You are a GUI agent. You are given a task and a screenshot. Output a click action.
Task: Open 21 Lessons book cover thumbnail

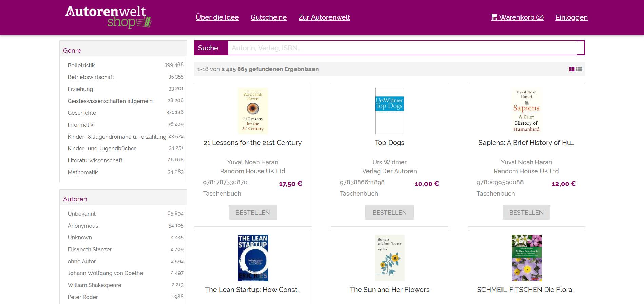253,111
